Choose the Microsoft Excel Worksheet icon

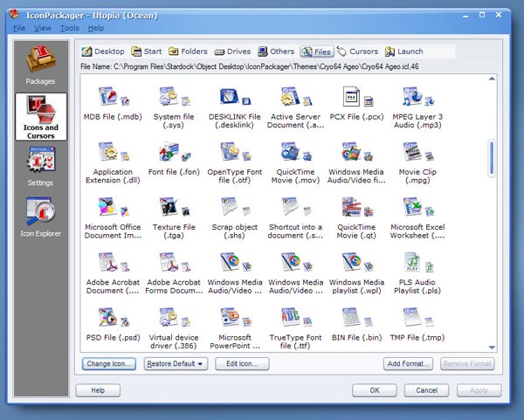pyautogui.click(x=417, y=208)
